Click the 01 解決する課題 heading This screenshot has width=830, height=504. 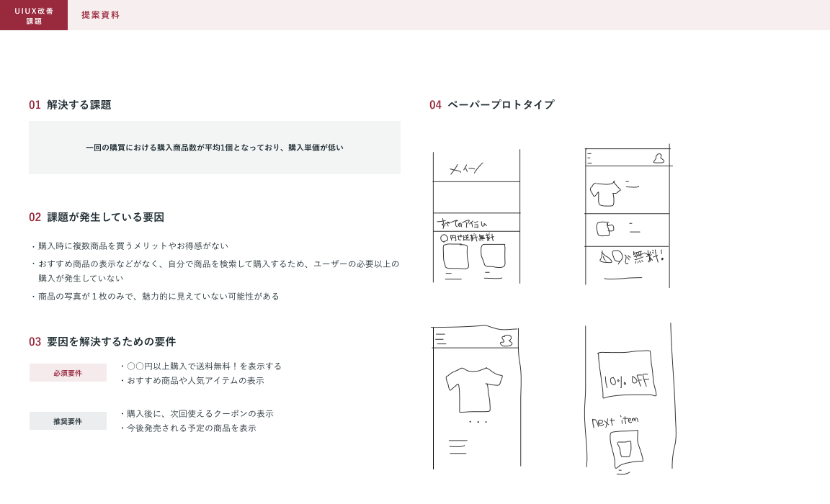70,105
